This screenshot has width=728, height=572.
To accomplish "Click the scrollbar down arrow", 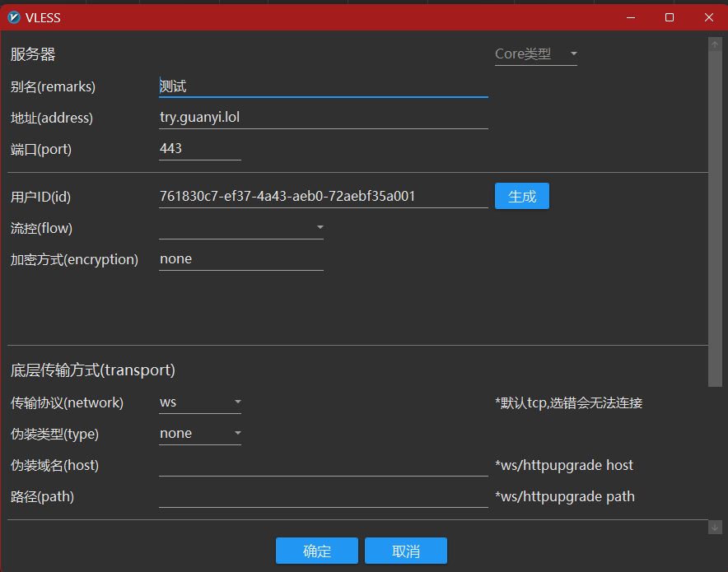I will pyautogui.click(x=715, y=527).
